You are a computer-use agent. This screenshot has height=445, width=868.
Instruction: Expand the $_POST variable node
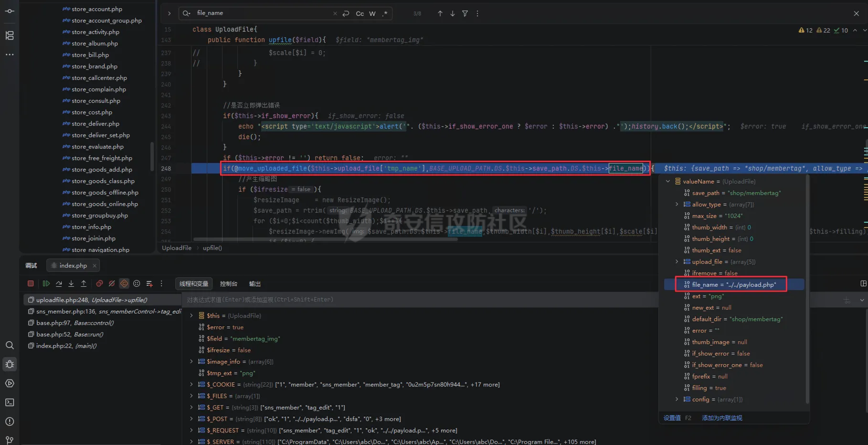pyautogui.click(x=191, y=419)
